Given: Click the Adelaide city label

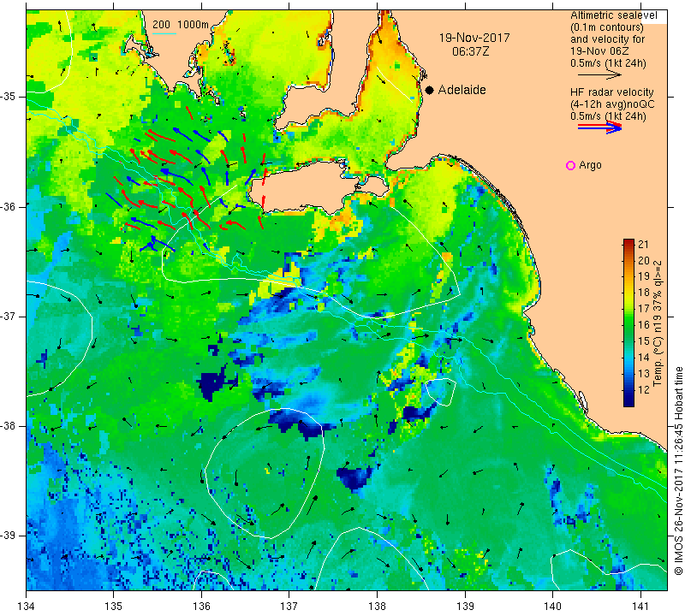Looking at the screenshot, I should (x=462, y=90).
